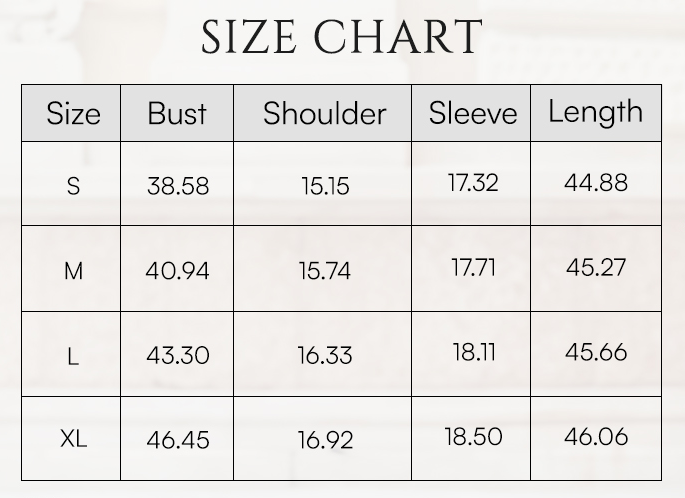The image size is (685, 498).
Task: Click length value 44.88
Action: (596, 182)
